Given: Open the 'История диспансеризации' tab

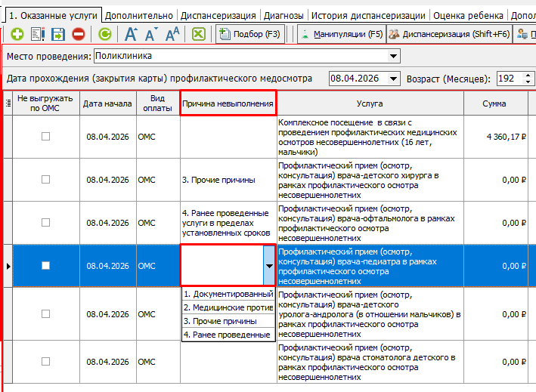Looking at the screenshot, I should click(368, 15).
